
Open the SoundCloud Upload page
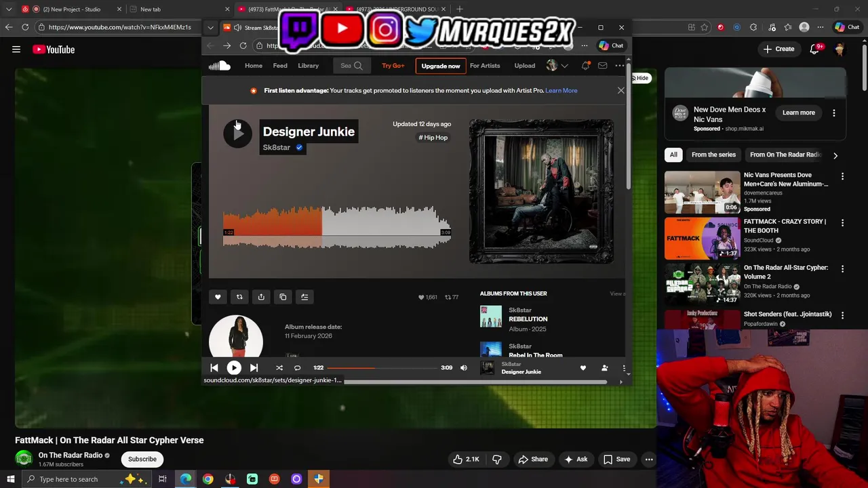(524, 66)
